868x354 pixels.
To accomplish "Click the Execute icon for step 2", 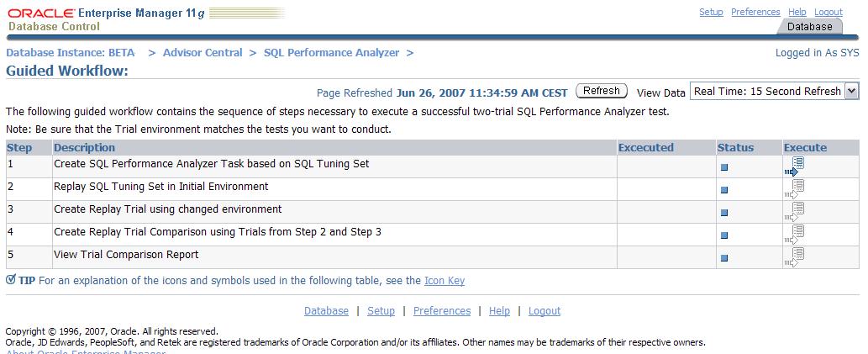I will click(x=795, y=188).
